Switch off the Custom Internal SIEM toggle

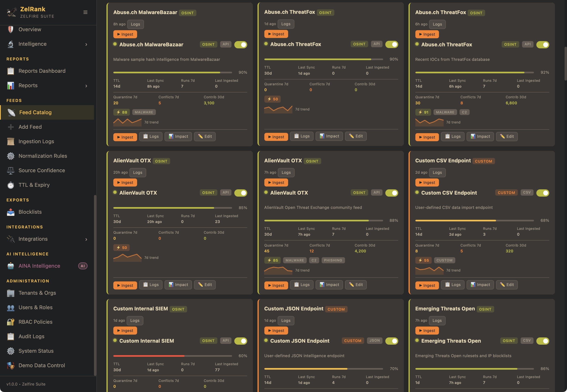(x=241, y=341)
